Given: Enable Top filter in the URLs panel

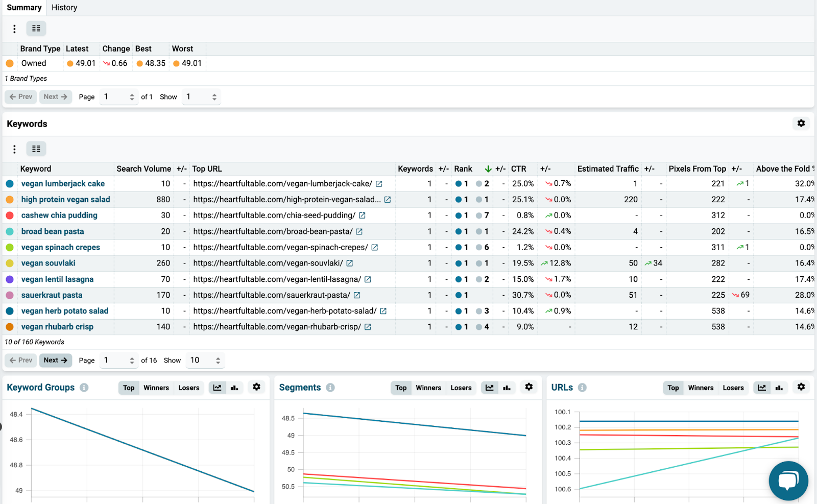Looking at the screenshot, I should pyautogui.click(x=673, y=388).
